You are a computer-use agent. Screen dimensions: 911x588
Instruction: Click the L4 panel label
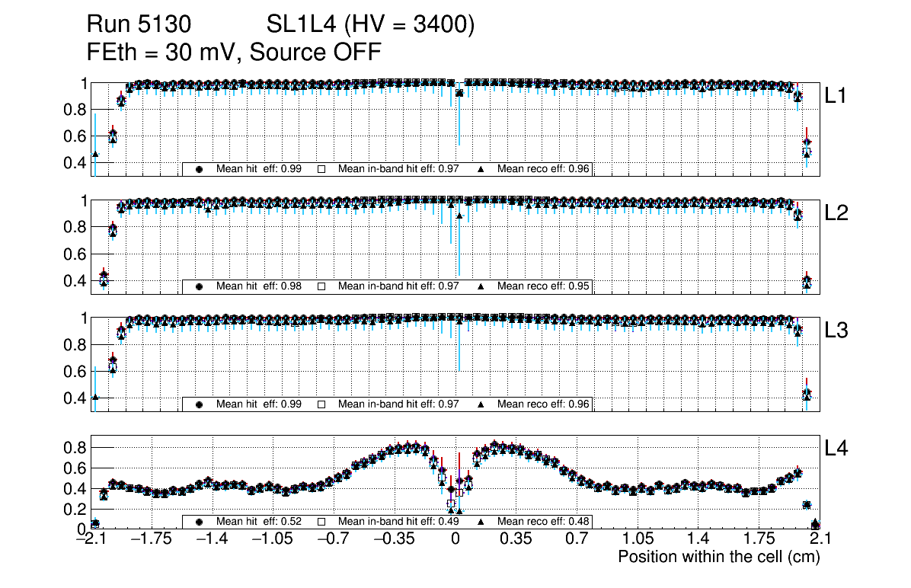tap(836, 449)
